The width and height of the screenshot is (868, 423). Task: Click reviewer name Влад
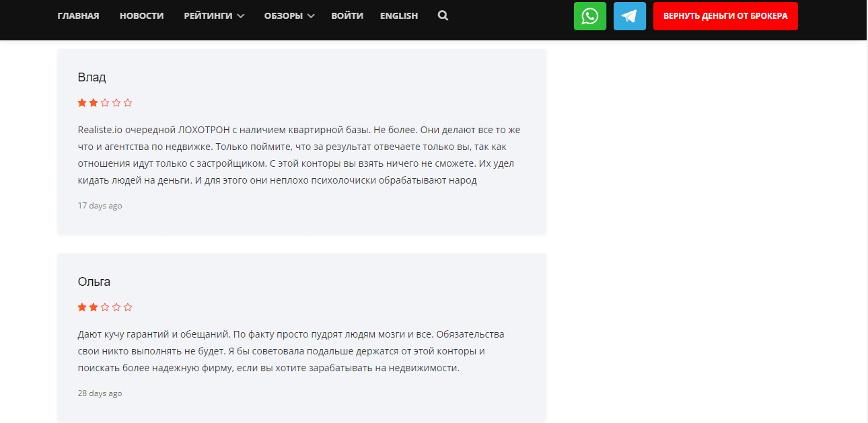[92, 77]
